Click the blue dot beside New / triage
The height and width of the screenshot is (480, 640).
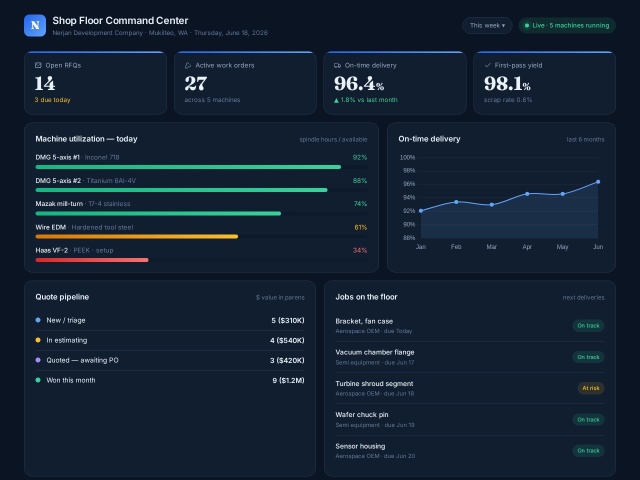(x=38, y=320)
